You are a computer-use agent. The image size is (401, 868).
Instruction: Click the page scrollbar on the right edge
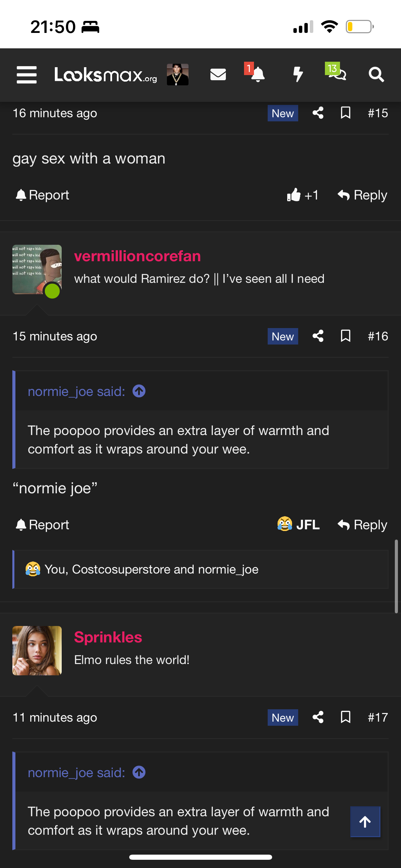point(396,576)
